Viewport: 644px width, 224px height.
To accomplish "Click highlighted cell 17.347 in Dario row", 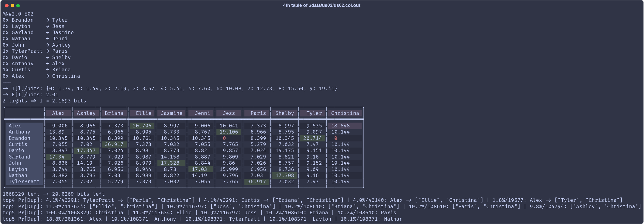I will point(86,150).
